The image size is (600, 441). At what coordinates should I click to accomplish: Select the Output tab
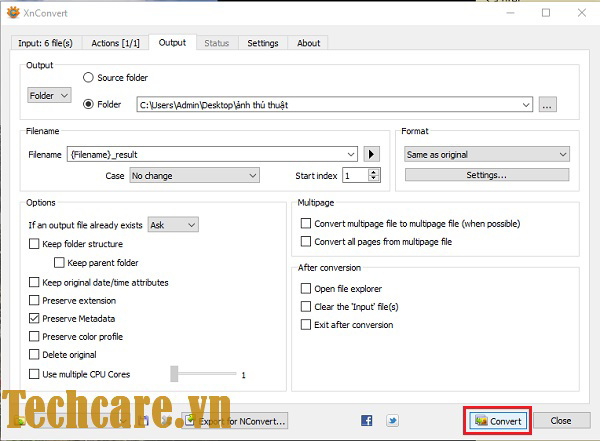point(172,42)
